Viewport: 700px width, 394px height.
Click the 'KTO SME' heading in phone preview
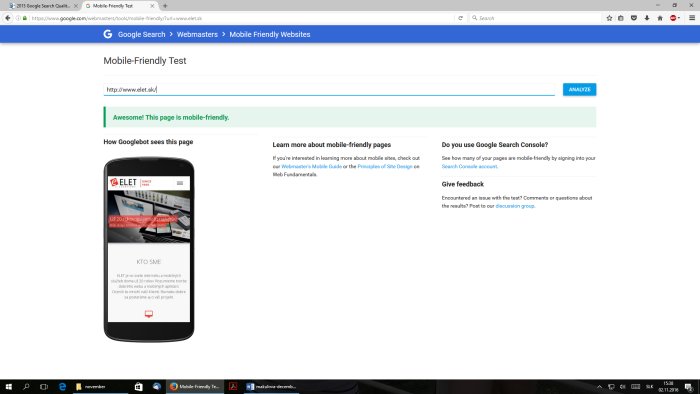[x=149, y=262]
